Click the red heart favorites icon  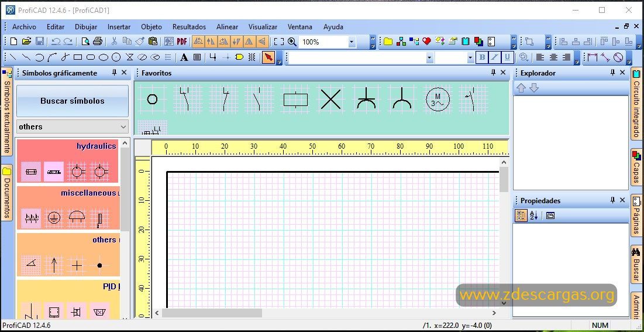pyautogui.click(x=426, y=42)
